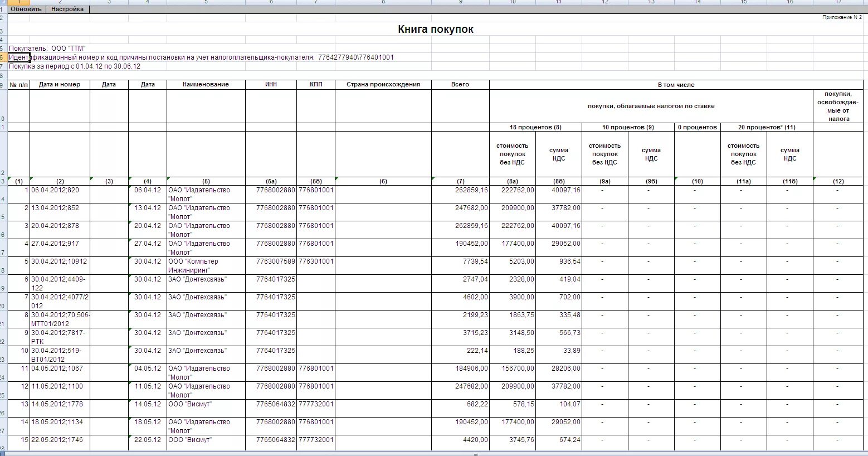The width and height of the screenshot is (868, 456).
Task: Select total amount 7739,54
Action: pos(460,266)
